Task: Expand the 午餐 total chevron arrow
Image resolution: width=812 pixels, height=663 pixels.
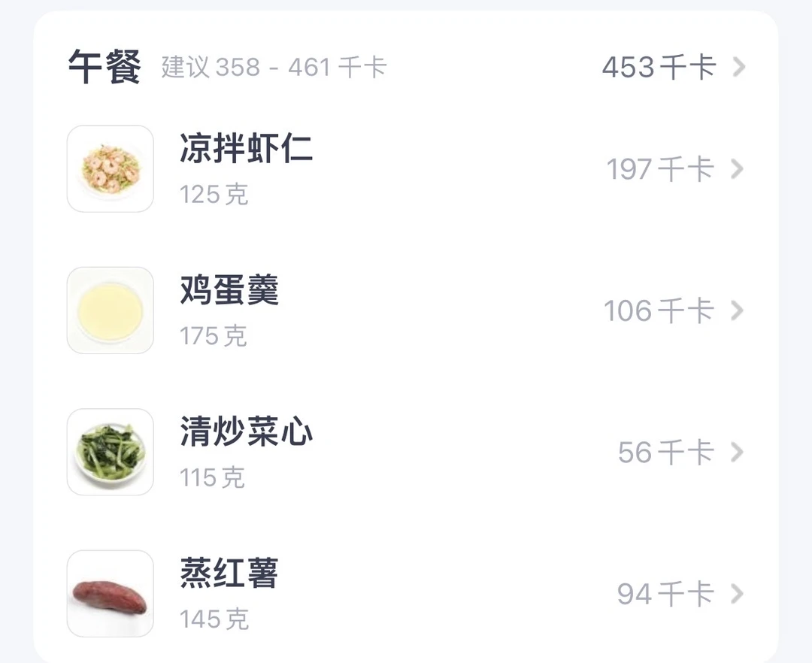Action: click(739, 67)
